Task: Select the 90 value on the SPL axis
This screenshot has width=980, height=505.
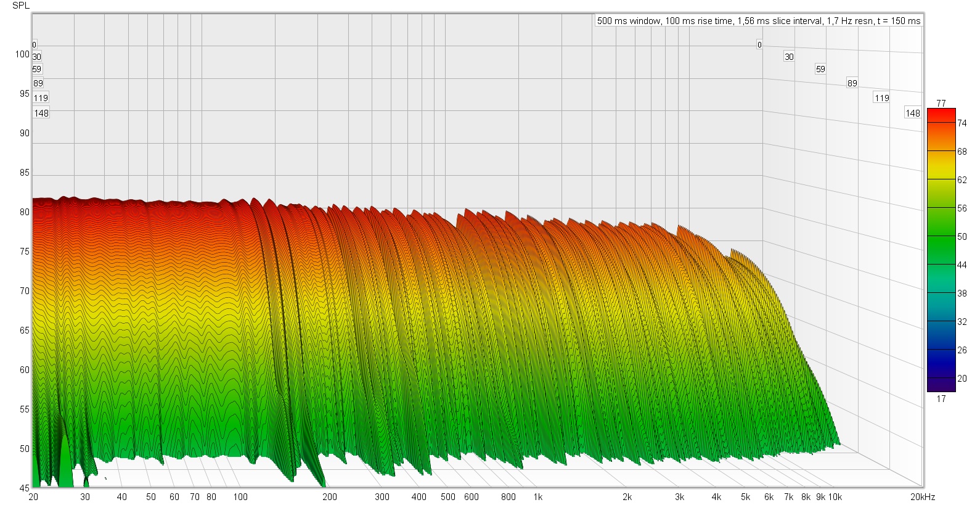Action: (25, 133)
